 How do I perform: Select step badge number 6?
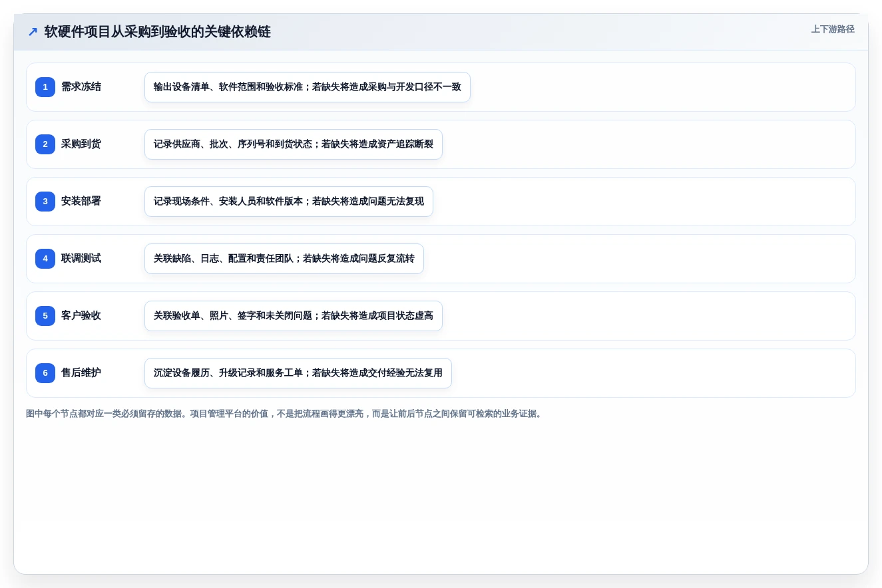pyautogui.click(x=45, y=373)
